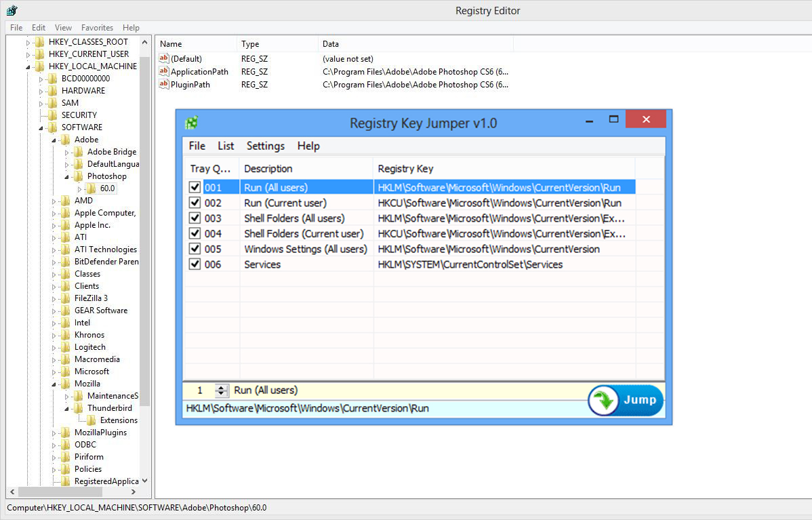
Task: Toggle checkbox for 006 Services
Action: [195, 264]
